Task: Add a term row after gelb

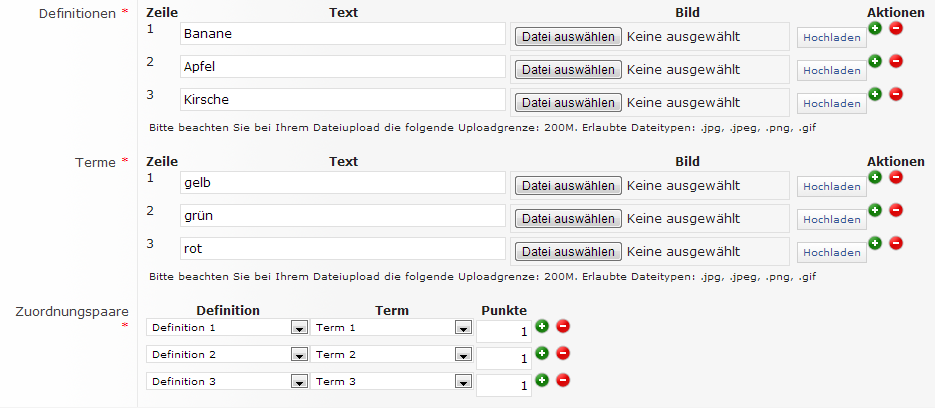Action: click(875, 177)
